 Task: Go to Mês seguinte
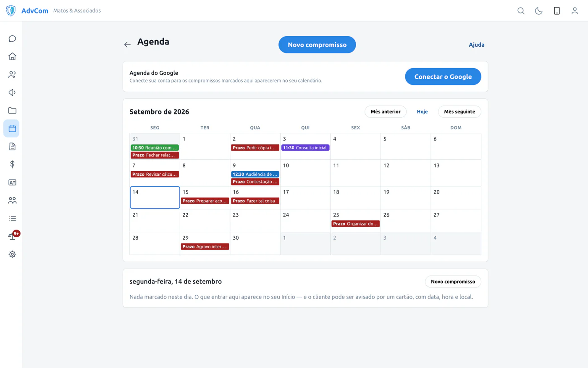459,111
